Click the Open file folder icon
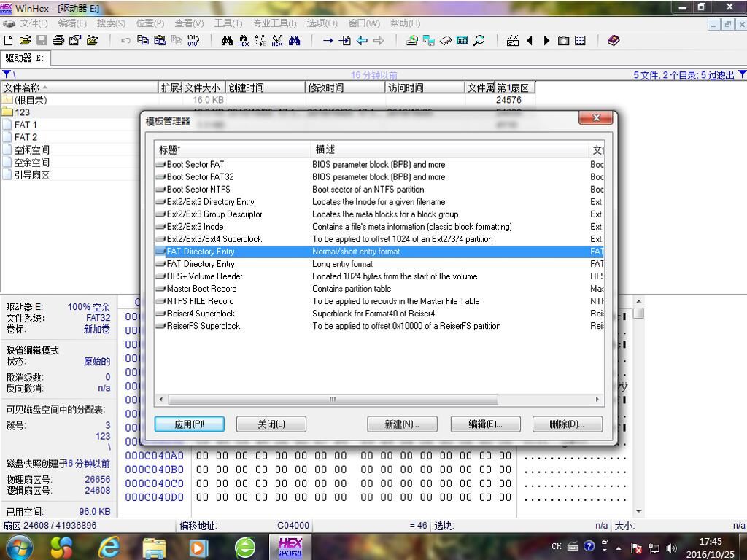The image size is (747, 560). pyautogui.click(x=25, y=41)
